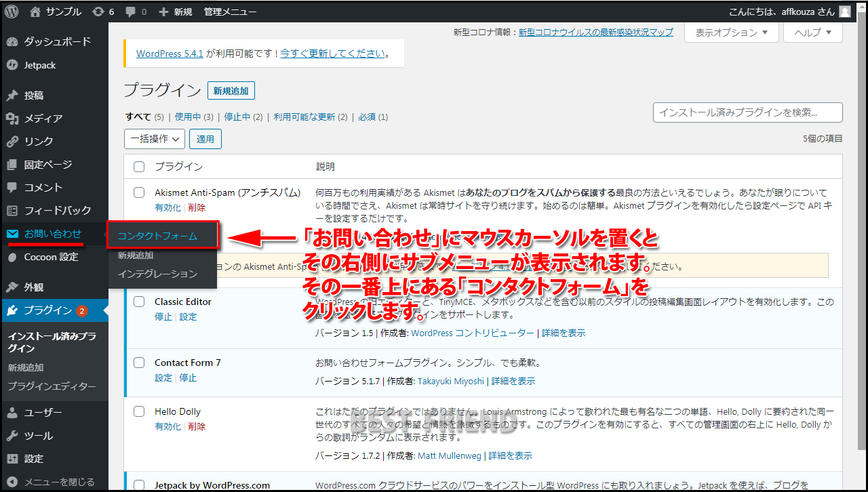The height and width of the screenshot is (492, 868).
Task: Check the Classic Editor plugin checkbox
Action: (139, 302)
